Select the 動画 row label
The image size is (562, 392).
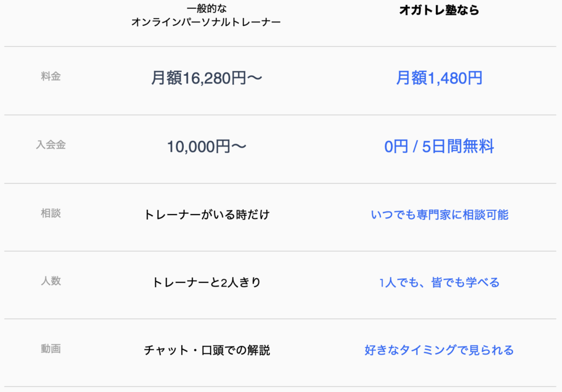click(50, 349)
